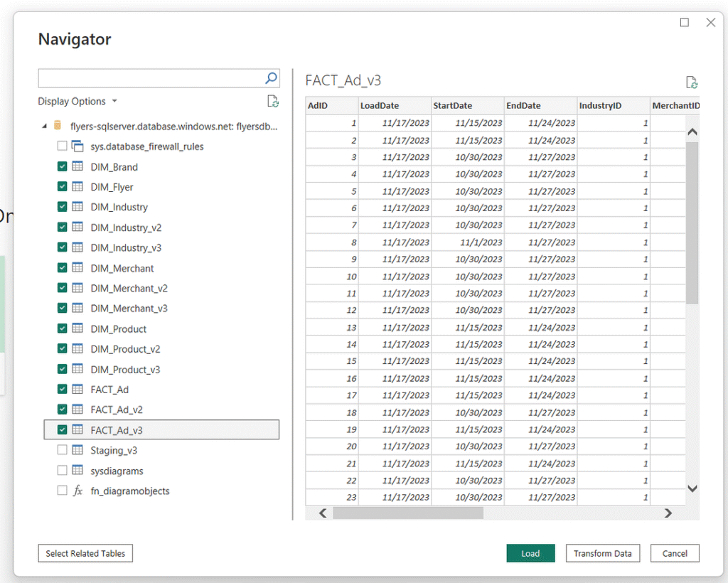This screenshot has width=728, height=583.
Task: Click the StartDate column header
Action: tap(468, 105)
